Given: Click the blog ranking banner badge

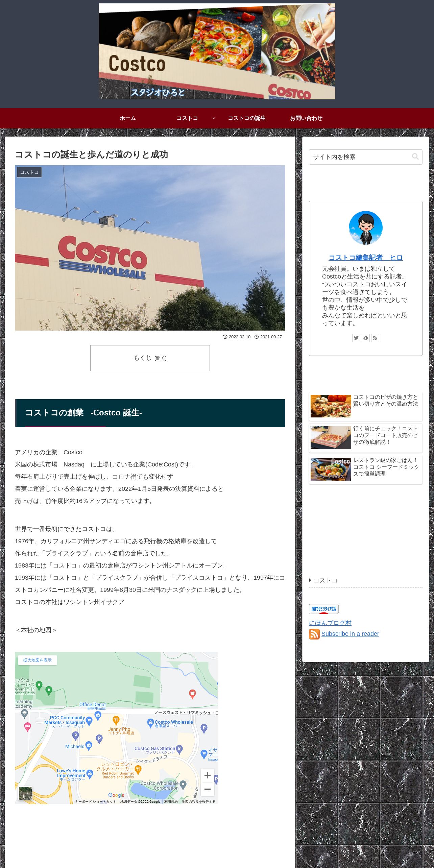Looking at the screenshot, I should point(323,609).
